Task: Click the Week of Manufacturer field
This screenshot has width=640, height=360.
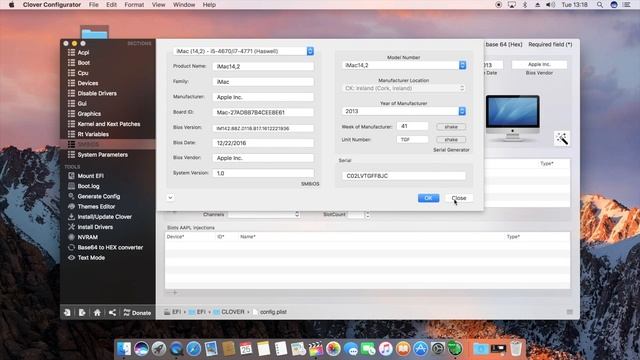Action: pos(412,127)
